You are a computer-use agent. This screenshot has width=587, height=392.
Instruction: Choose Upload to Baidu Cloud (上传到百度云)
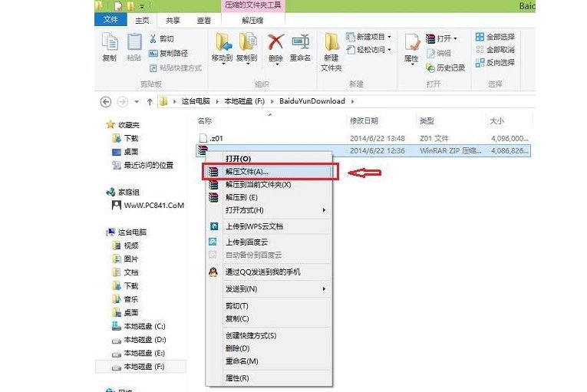268,242
